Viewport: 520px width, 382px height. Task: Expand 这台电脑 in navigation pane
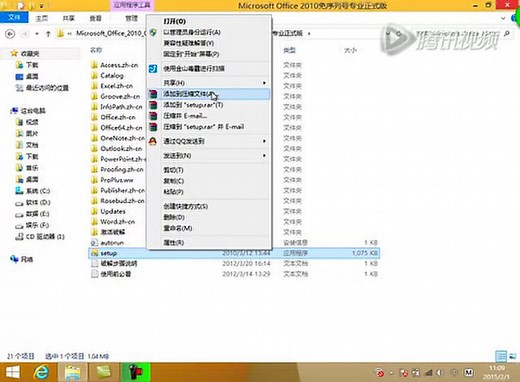33,111
